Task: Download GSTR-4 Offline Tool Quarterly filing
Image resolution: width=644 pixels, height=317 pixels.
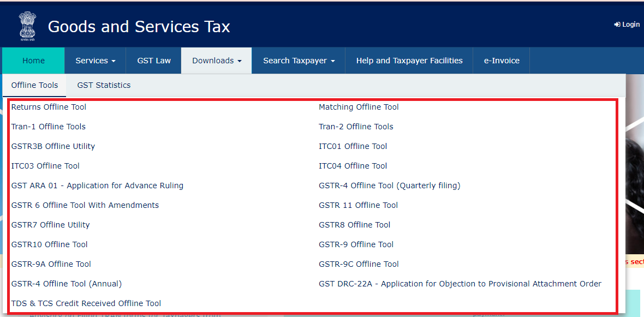Action: [389, 185]
